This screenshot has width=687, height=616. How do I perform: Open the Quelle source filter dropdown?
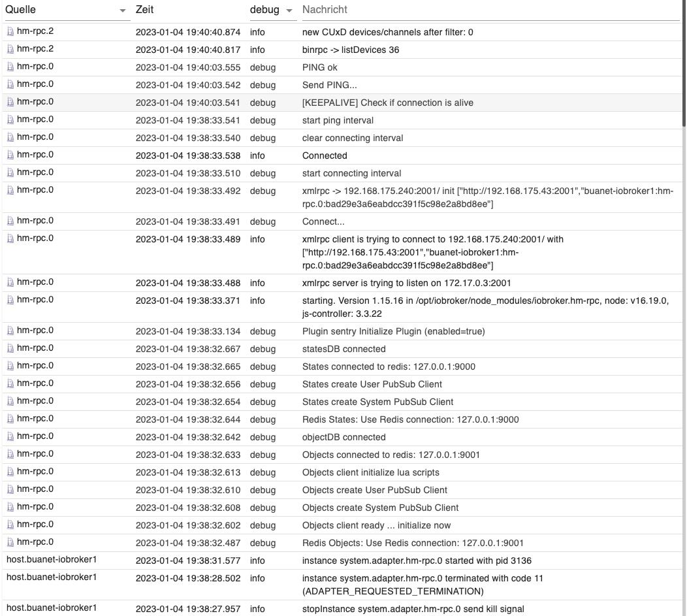click(x=123, y=10)
